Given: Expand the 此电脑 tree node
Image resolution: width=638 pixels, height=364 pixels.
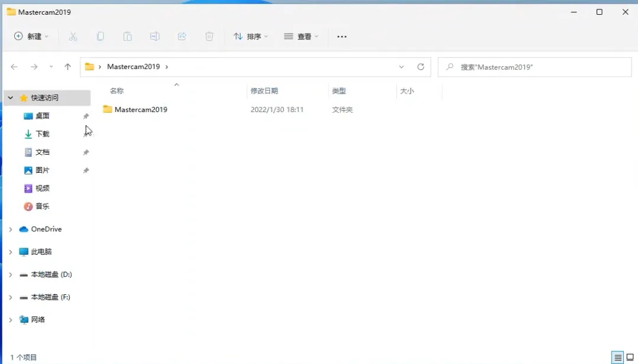Looking at the screenshot, I should (x=11, y=252).
